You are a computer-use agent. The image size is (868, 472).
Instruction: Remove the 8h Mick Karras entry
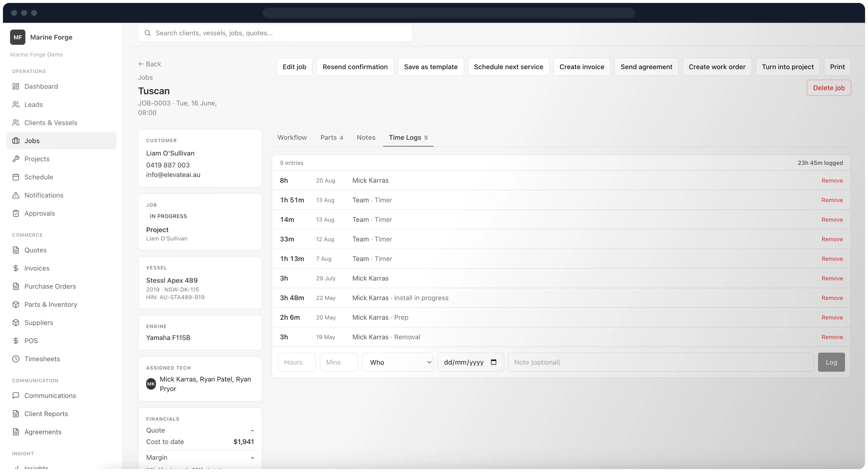coord(832,181)
